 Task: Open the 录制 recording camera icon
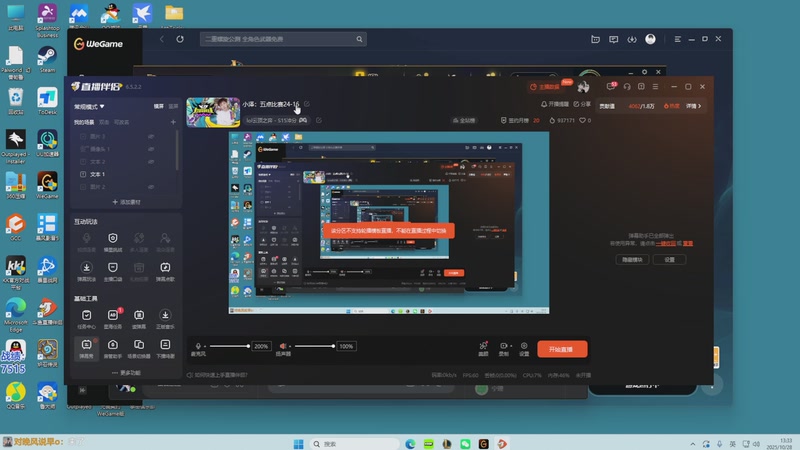pos(504,348)
